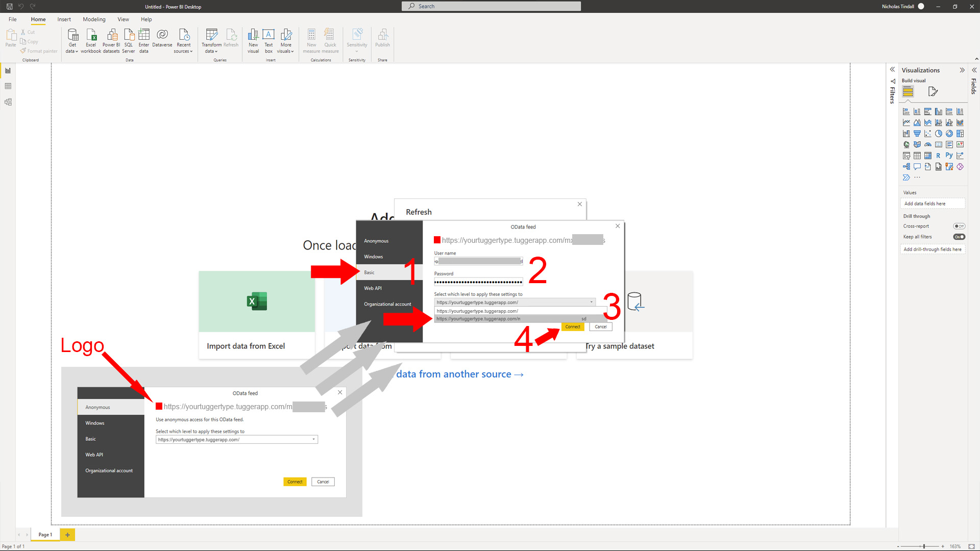Click Get data from another source link
This screenshot has width=980, height=551.
tap(459, 374)
